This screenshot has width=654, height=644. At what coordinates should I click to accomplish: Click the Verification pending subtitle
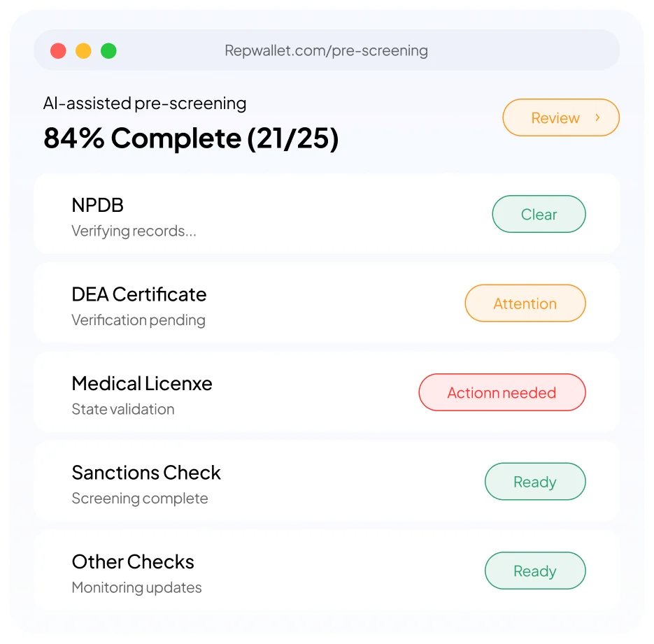(x=138, y=320)
